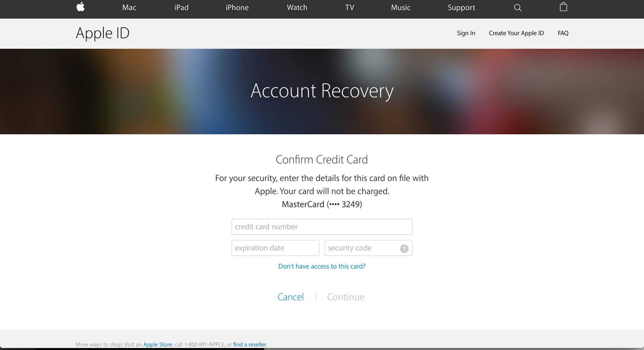Click Don't have access to this card
This screenshot has width=644, height=350.
tap(322, 266)
